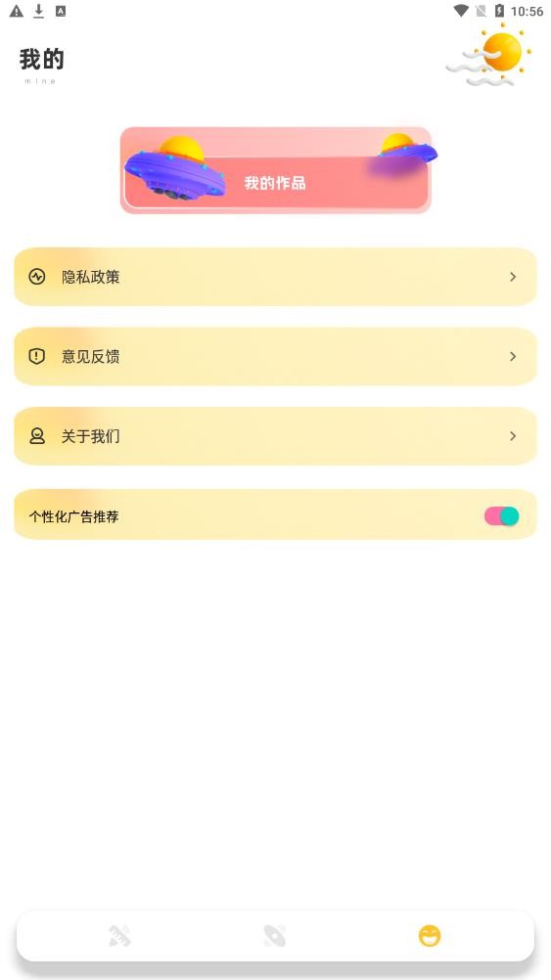Click the 关于我们 person icon

click(x=37, y=435)
